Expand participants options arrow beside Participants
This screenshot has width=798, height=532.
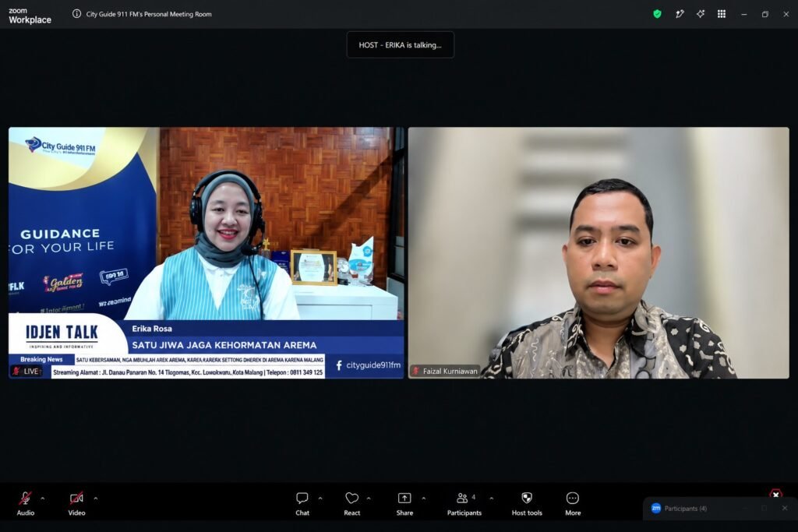491,499
